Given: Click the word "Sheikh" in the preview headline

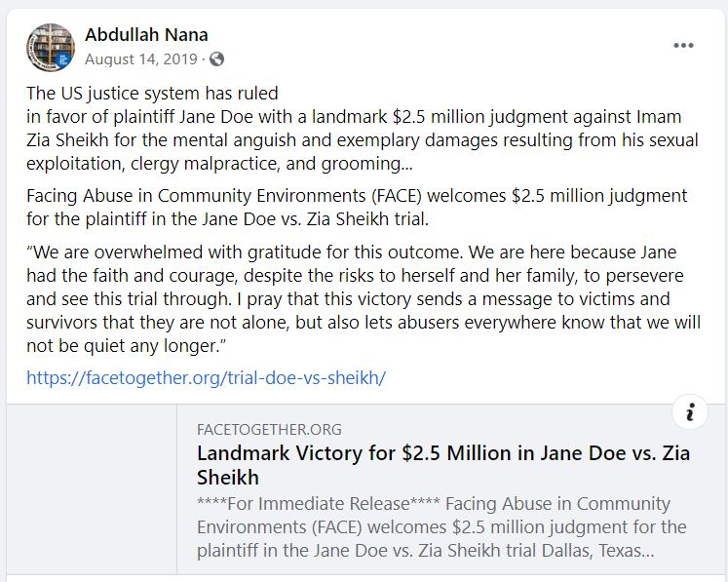Looking at the screenshot, I should click(x=228, y=478).
